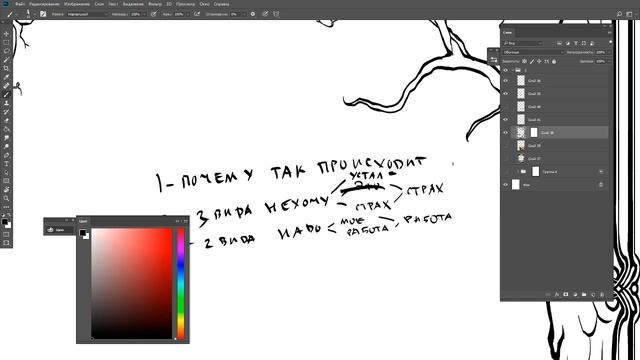Toggle lock position in Layers panel
Image resolution: width=640 pixels, height=360 pixels.
click(x=539, y=62)
